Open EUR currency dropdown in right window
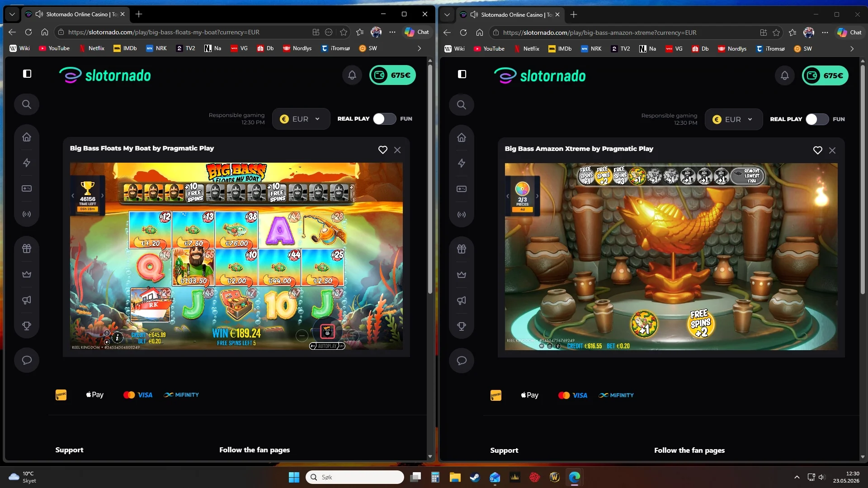 734,119
